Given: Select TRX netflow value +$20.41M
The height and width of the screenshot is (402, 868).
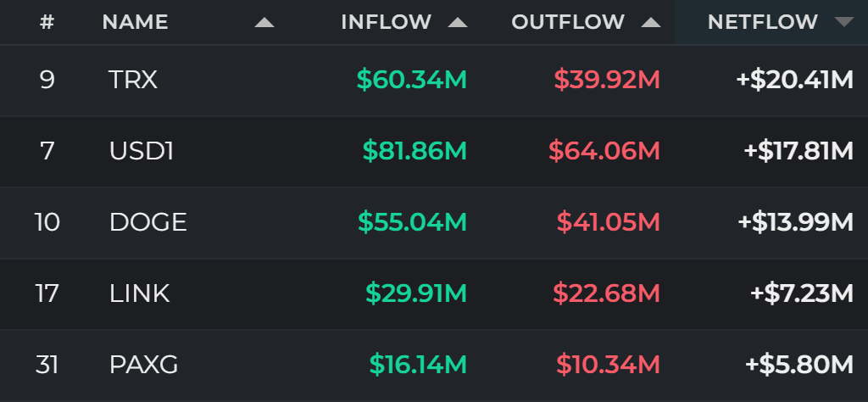Looking at the screenshot, I should (x=795, y=81).
